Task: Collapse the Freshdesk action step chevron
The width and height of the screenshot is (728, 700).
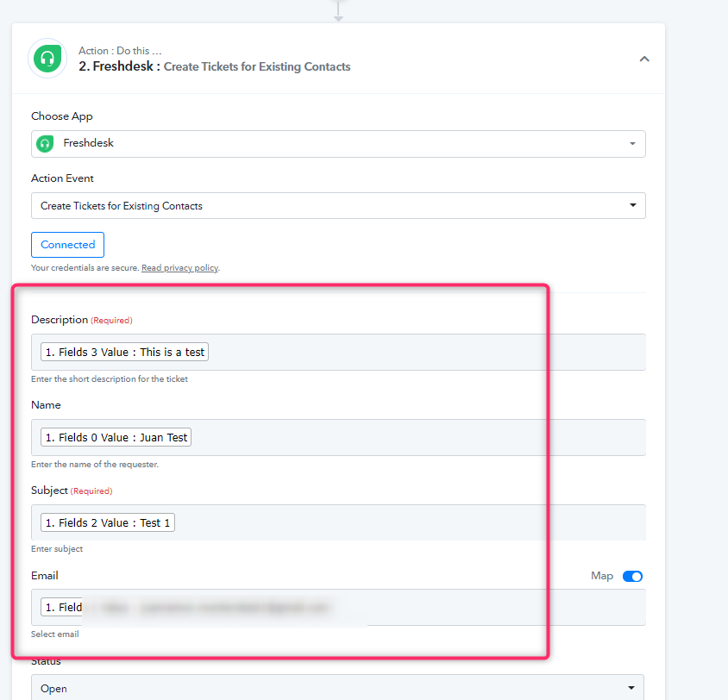Action: pos(644,59)
